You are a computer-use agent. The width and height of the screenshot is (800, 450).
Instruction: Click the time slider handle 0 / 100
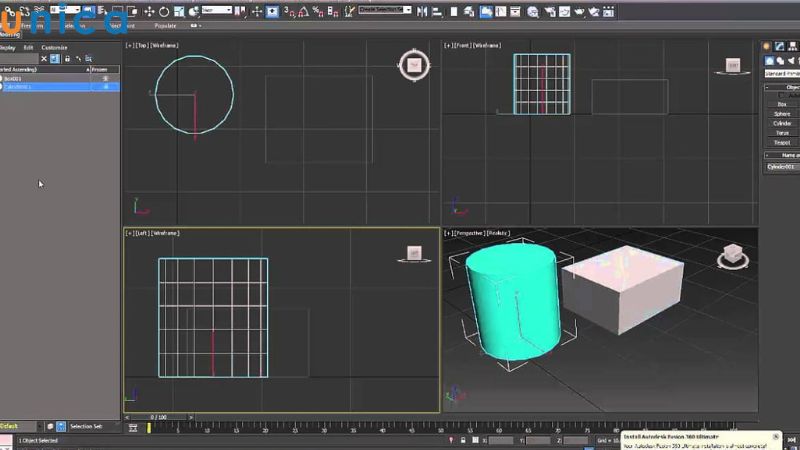[158, 417]
